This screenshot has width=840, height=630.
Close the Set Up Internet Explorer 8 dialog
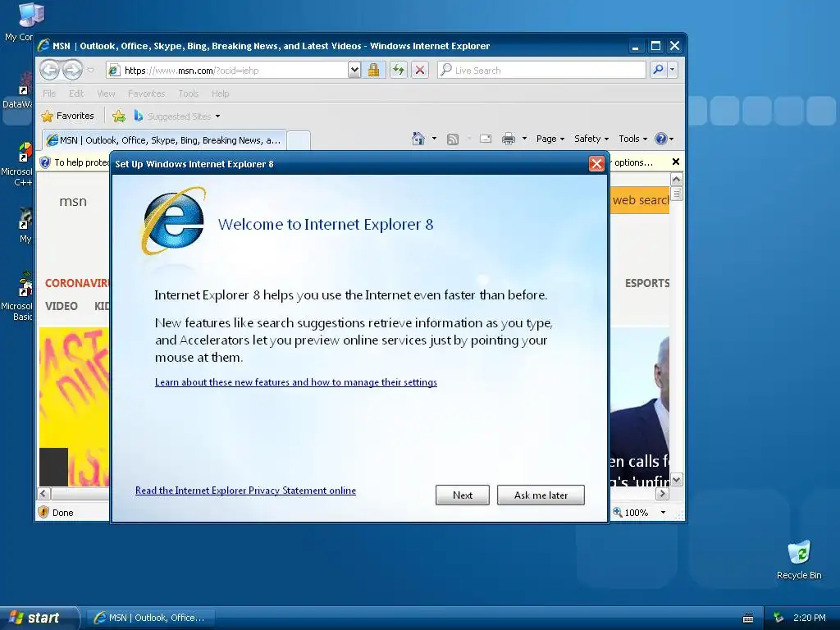point(596,163)
